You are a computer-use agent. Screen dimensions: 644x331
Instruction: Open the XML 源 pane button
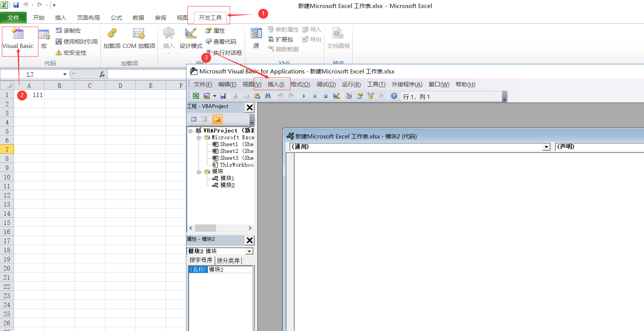256,39
